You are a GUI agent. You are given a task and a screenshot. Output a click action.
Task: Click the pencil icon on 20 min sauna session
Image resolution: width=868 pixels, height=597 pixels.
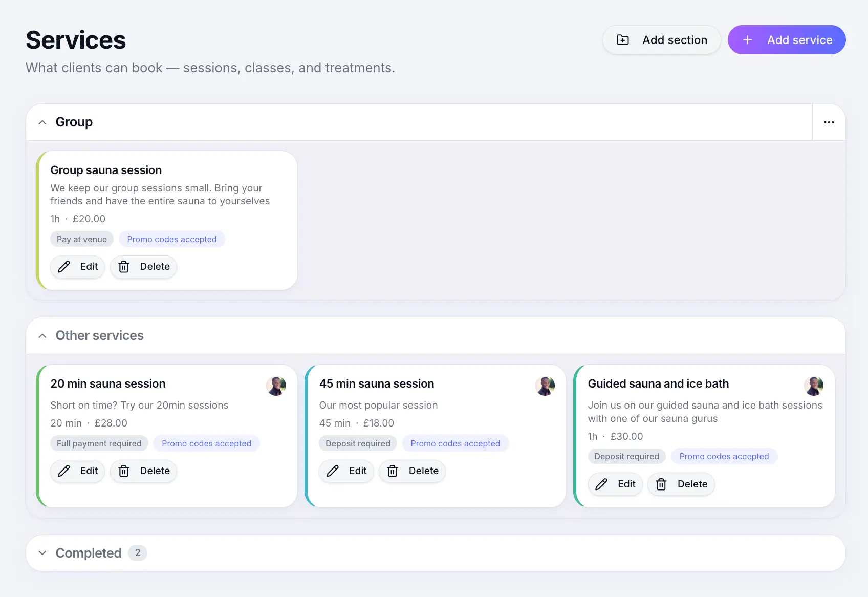pyautogui.click(x=64, y=471)
